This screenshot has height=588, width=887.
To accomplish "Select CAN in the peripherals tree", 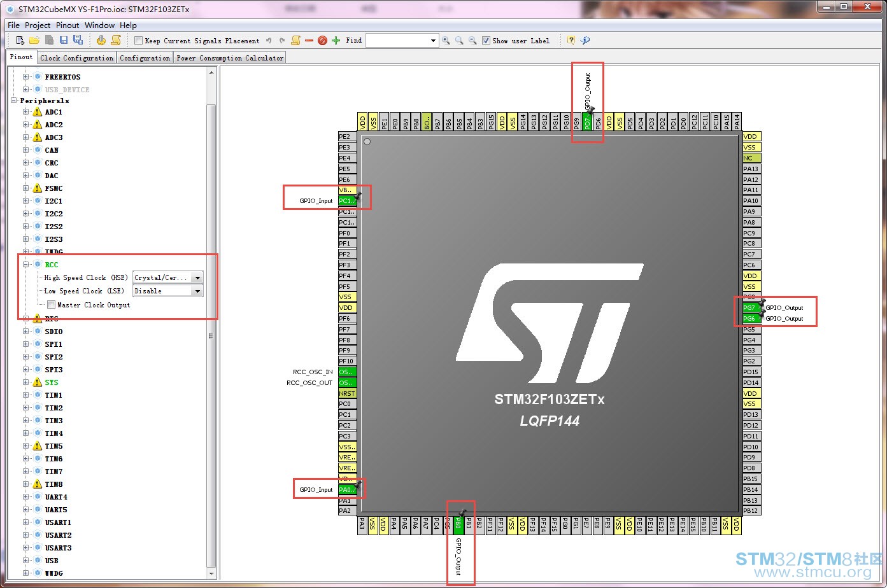I will coord(52,150).
